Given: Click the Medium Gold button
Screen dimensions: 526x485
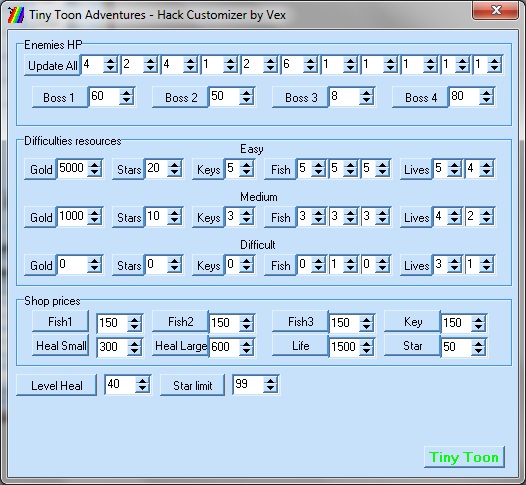Looking at the screenshot, I should [40, 217].
